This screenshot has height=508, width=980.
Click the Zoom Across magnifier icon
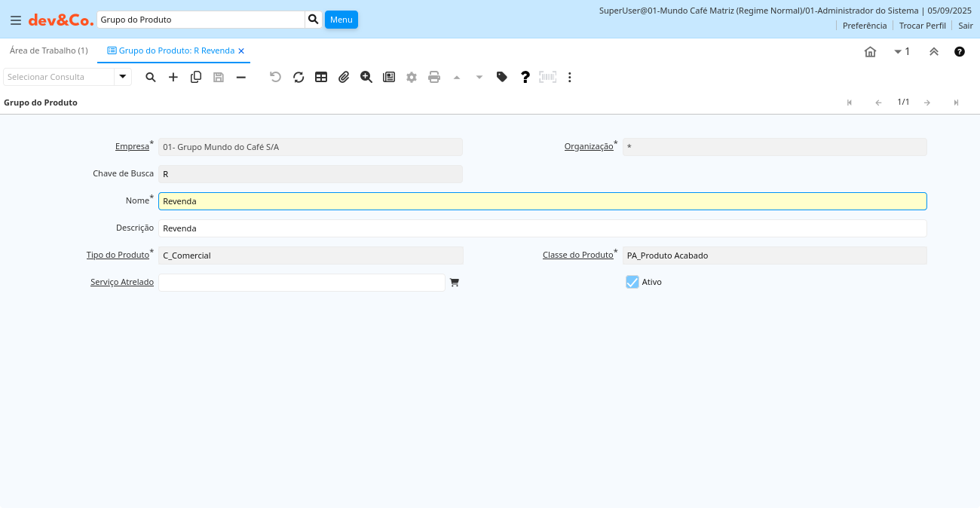click(366, 77)
